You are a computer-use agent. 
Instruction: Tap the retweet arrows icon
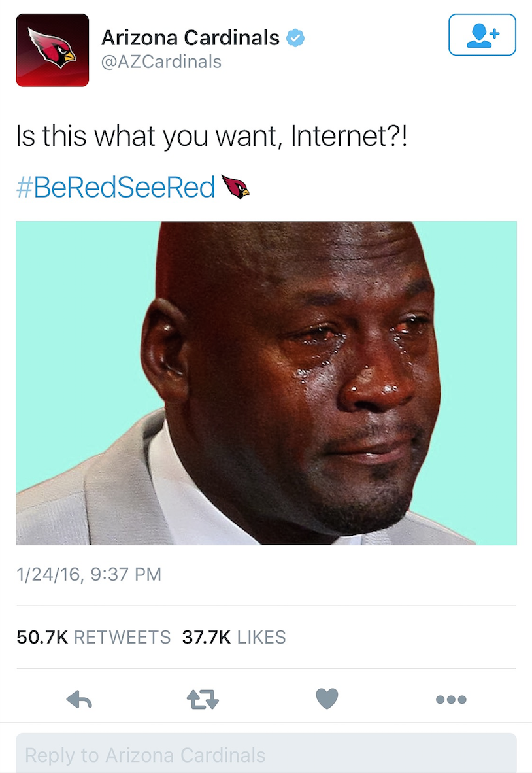(x=203, y=699)
